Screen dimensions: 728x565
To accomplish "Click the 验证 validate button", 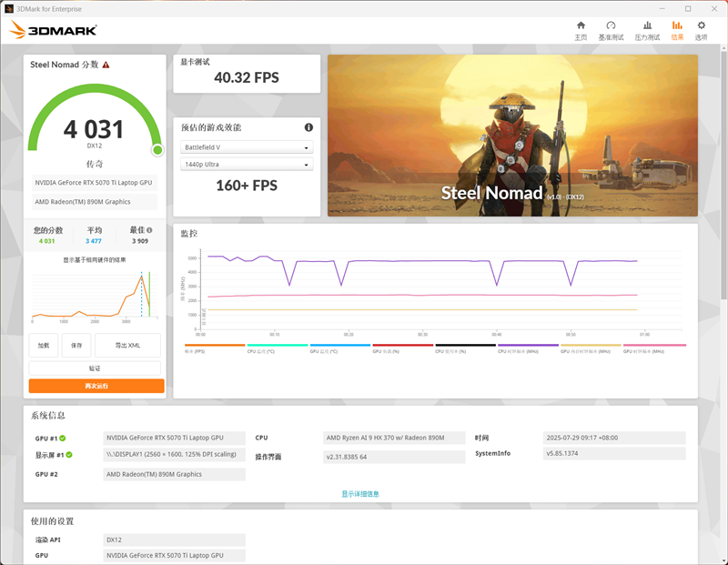I will tap(95, 368).
